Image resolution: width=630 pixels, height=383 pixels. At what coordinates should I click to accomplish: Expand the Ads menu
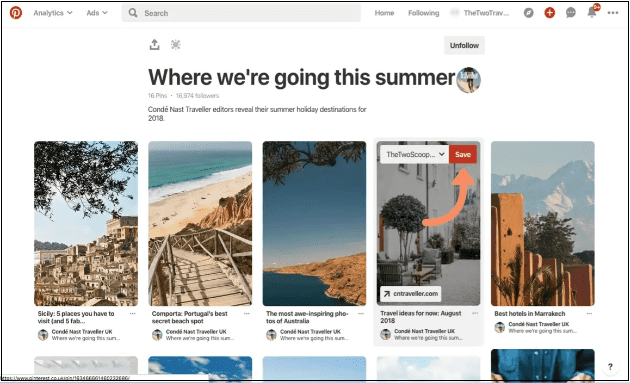pos(97,13)
